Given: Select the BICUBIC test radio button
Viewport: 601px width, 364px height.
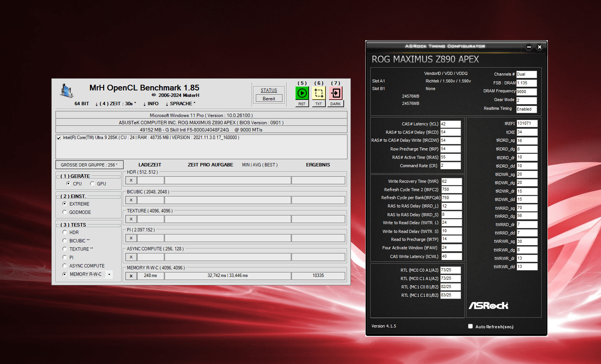Looking at the screenshot, I should (x=65, y=241).
